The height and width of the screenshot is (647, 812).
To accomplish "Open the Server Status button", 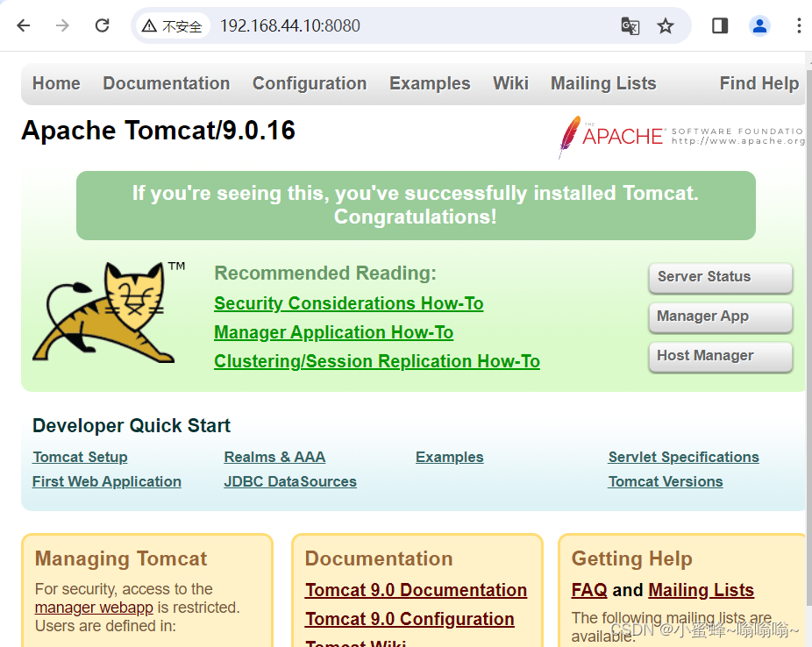I will [x=720, y=278].
